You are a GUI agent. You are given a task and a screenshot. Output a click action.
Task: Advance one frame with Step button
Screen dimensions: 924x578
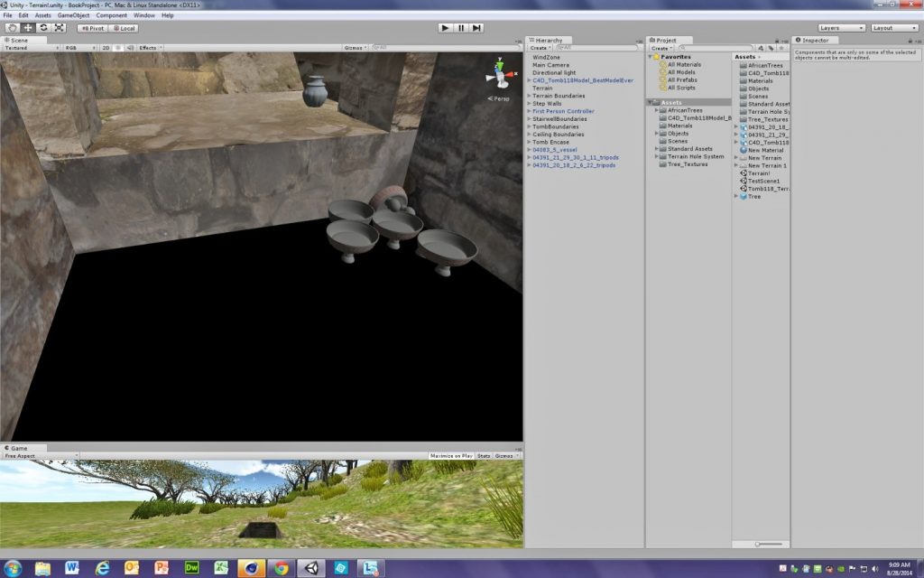coord(476,28)
